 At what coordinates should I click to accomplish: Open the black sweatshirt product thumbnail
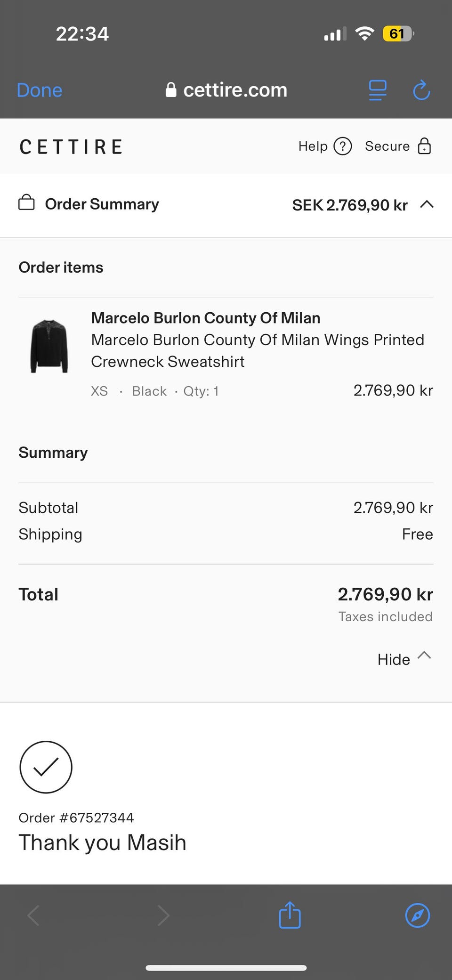(49, 346)
